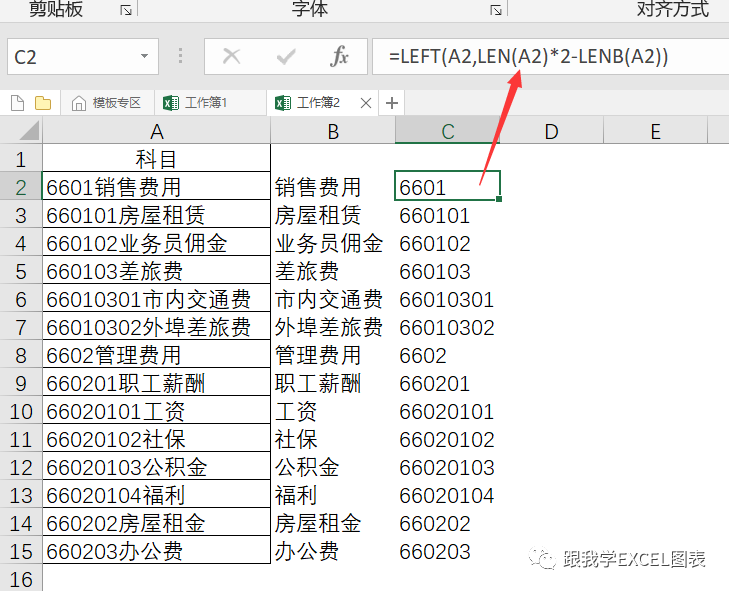Viewport: 729px width, 591px height.
Task: Click column C cell 660103
Action: click(x=448, y=270)
